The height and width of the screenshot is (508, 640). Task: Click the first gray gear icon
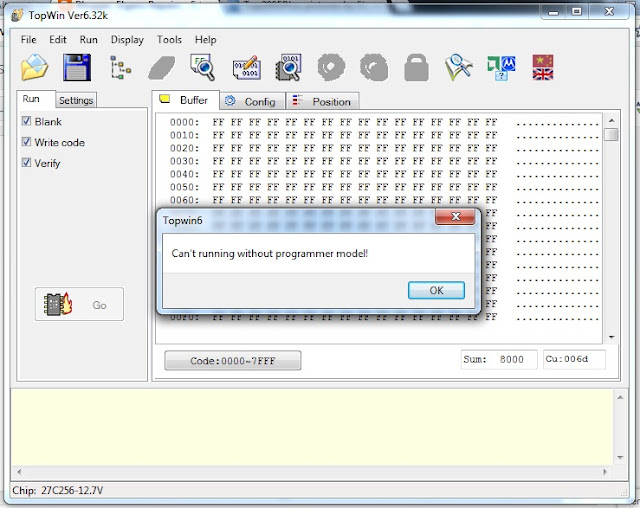[331, 67]
